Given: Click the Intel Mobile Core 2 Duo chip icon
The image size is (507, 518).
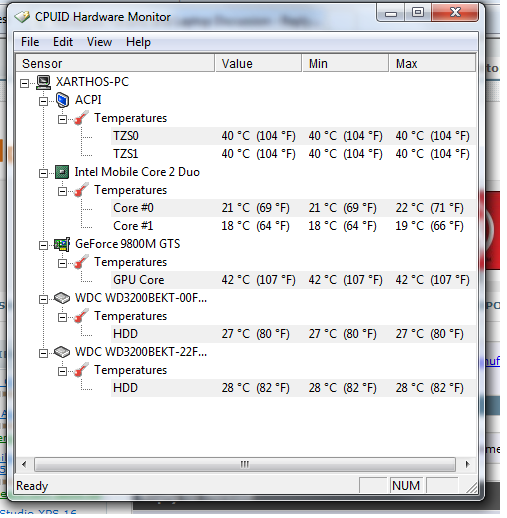Looking at the screenshot, I should [x=62, y=172].
